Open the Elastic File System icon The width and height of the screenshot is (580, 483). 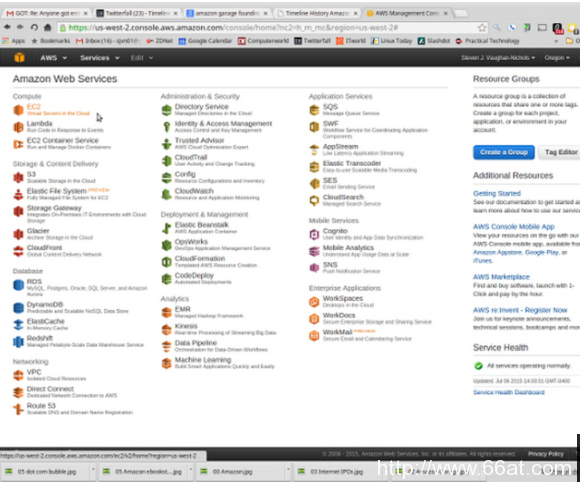18,195
